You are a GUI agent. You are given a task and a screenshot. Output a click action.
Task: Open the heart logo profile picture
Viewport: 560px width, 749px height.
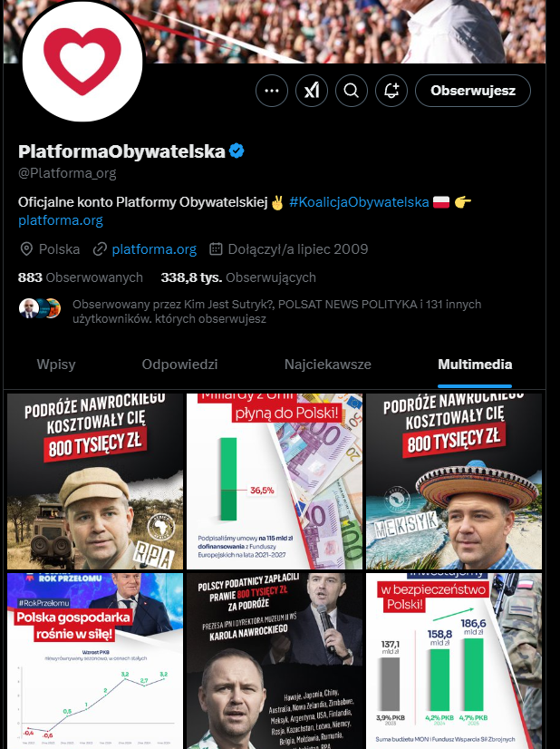point(82,61)
